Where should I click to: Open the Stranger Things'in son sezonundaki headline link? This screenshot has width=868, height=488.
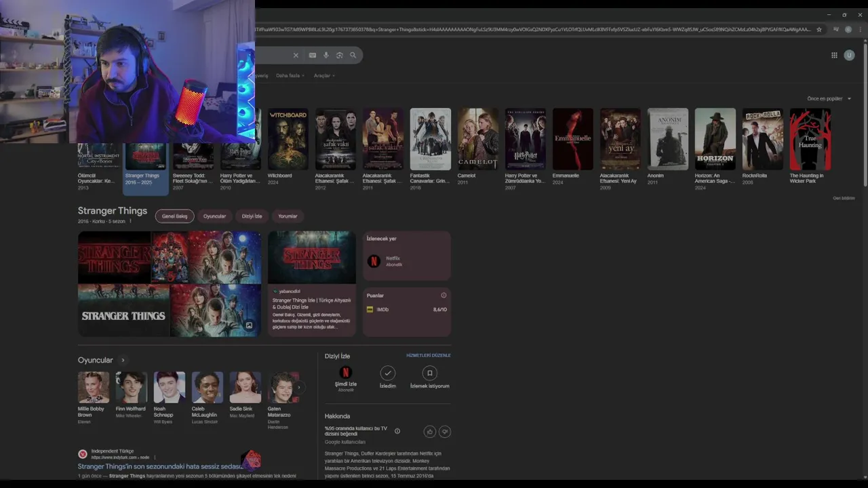160,467
